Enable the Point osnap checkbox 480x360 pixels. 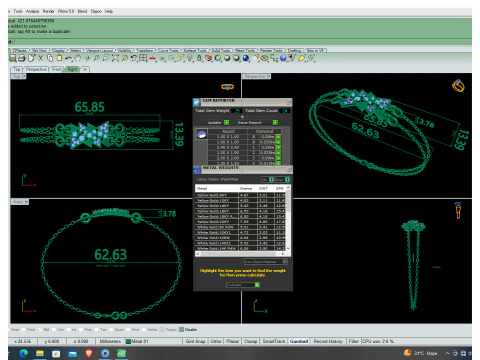tap(24, 330)
